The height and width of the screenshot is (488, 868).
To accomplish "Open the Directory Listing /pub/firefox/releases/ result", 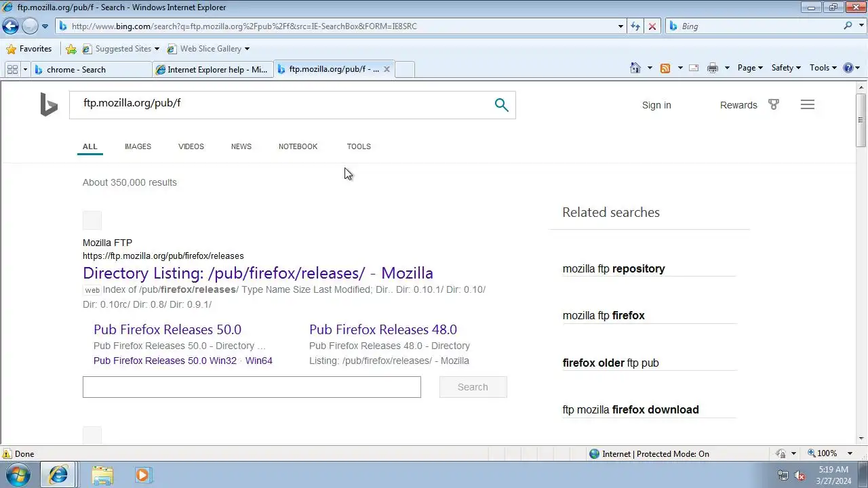I will point(258,273).
